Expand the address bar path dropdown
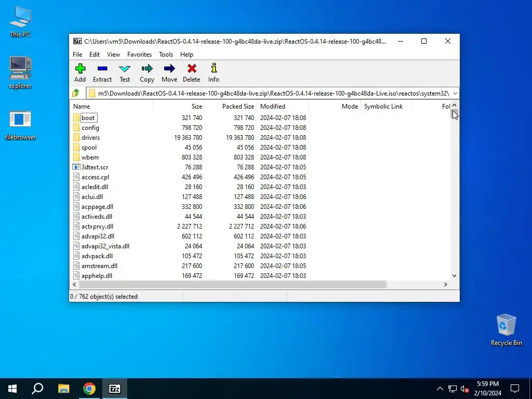 point(455,94)
